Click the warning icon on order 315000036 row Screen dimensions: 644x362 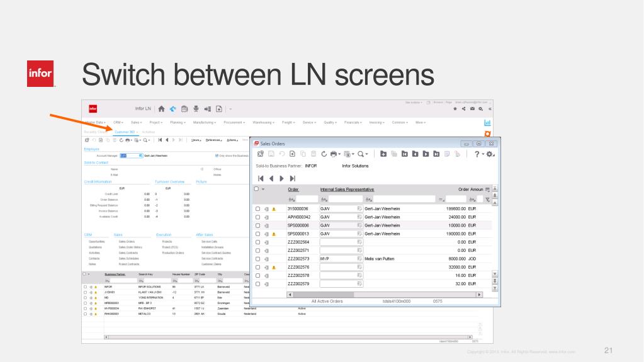(274, 209)
